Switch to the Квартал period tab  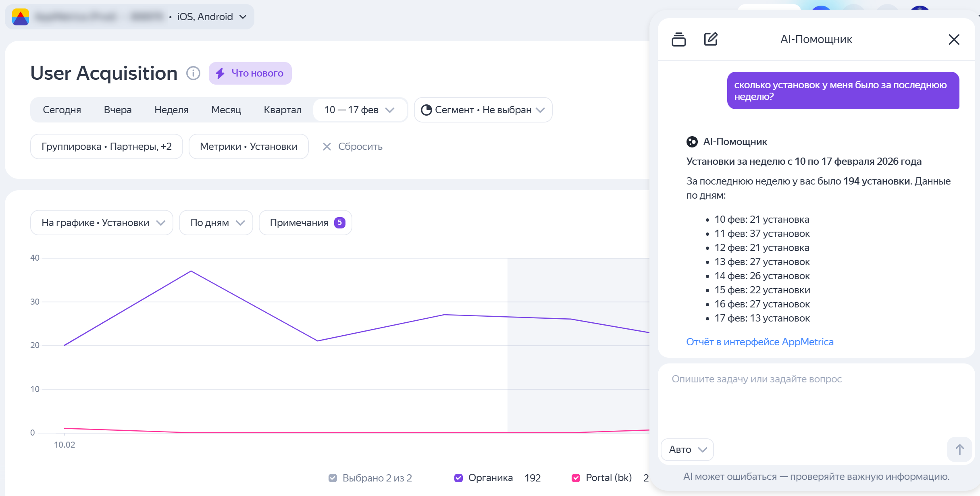coord(283,110)
